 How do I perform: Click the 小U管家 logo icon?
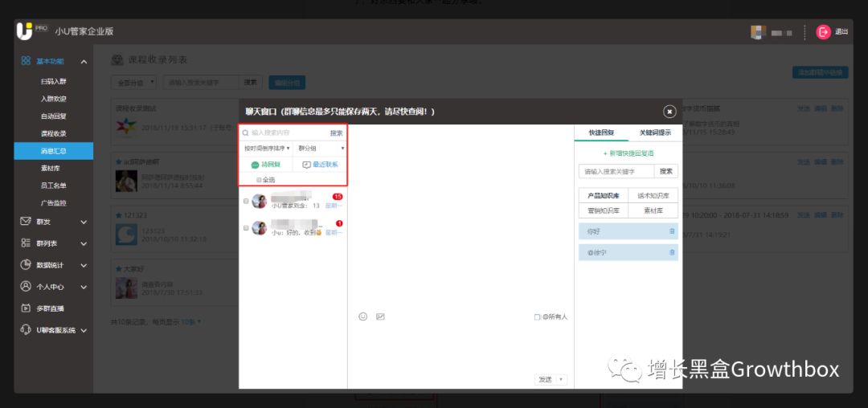pyautogui.click(x=25, y=31)
